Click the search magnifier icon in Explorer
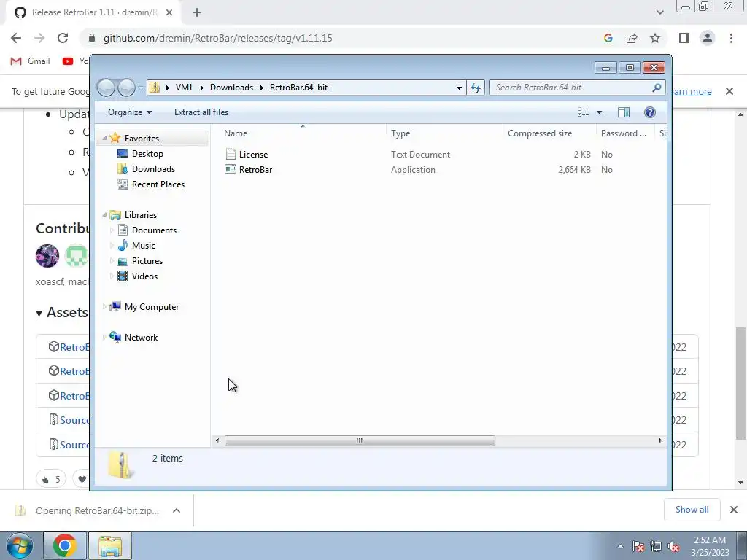747x560 pixels. [x=657, y=87]
